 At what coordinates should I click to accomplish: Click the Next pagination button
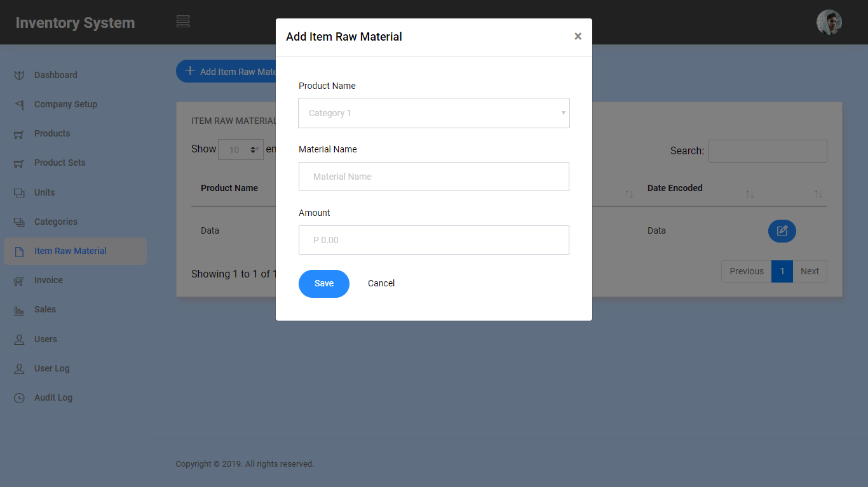(810, 271)
